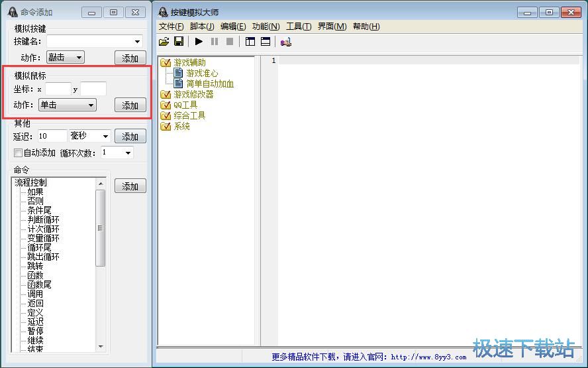Select the 否则 command

coord(35,201)
